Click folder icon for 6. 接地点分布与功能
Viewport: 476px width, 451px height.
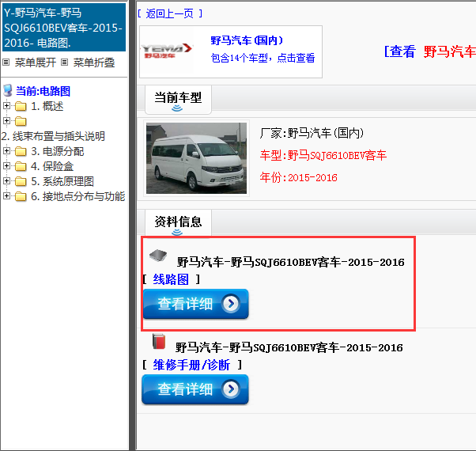click(x=21, y=197)
